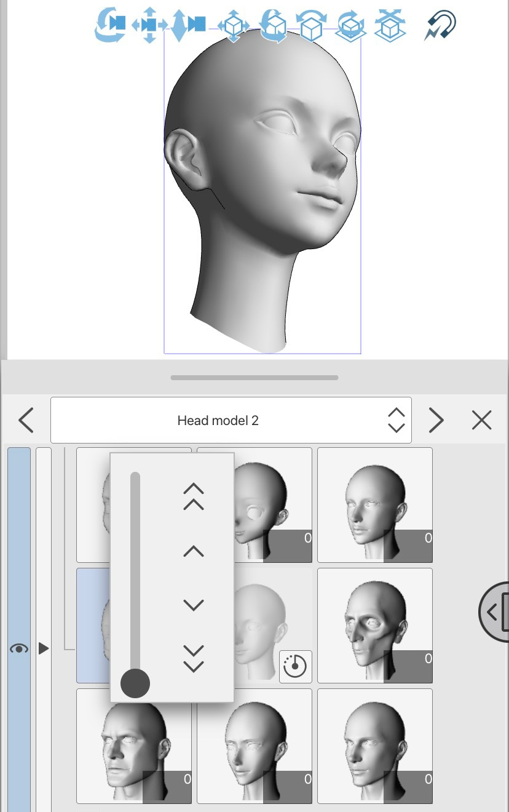Toggle the eye visibility icon
Image resolution: width=509 pixels, height=812 pixels.
19,648
